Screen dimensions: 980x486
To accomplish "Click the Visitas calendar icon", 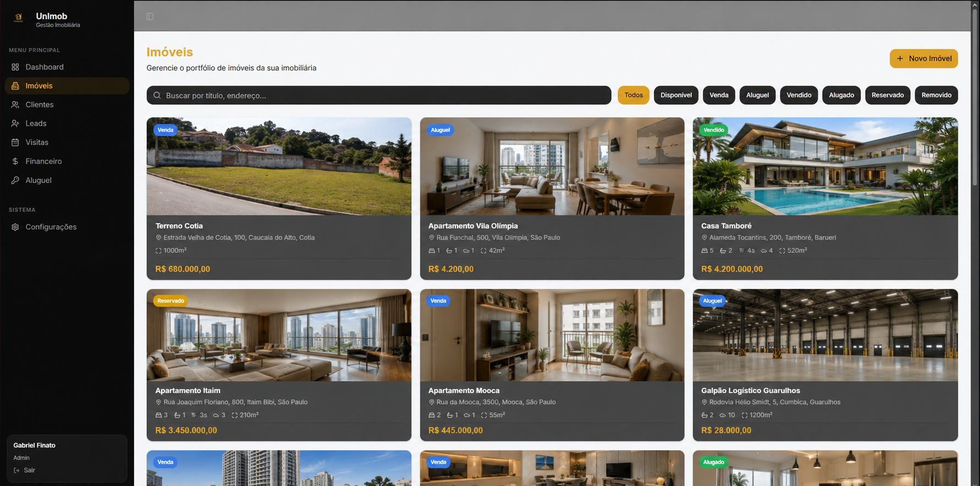I will pyautogui.click(x=15, y=143).
